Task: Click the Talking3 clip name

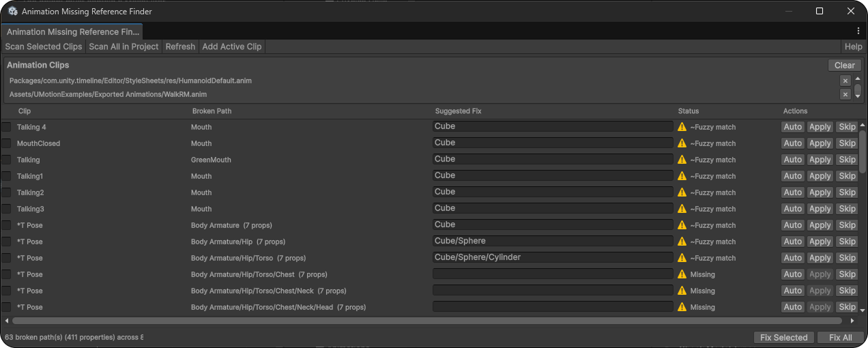Action: 30,209
